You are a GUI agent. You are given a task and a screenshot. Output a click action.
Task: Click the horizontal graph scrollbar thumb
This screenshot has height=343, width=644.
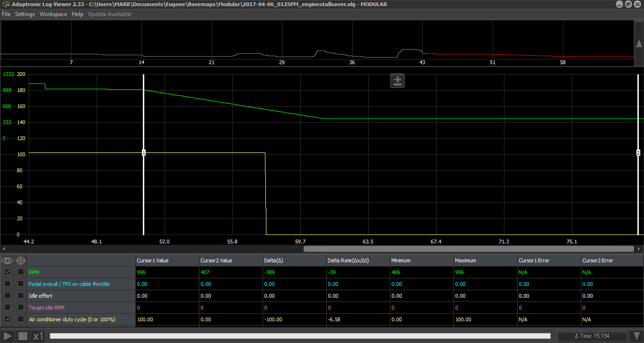(469, 249)
